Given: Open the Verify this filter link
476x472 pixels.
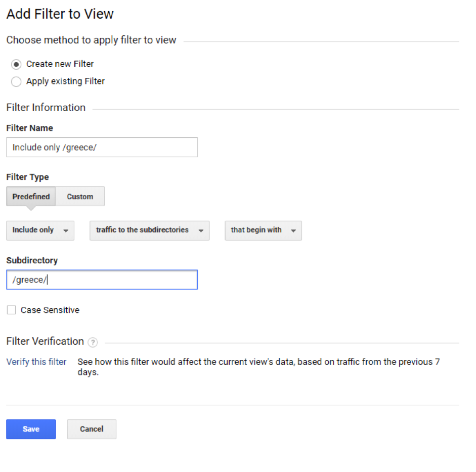Looking at the screenshot, I should 36,362.
